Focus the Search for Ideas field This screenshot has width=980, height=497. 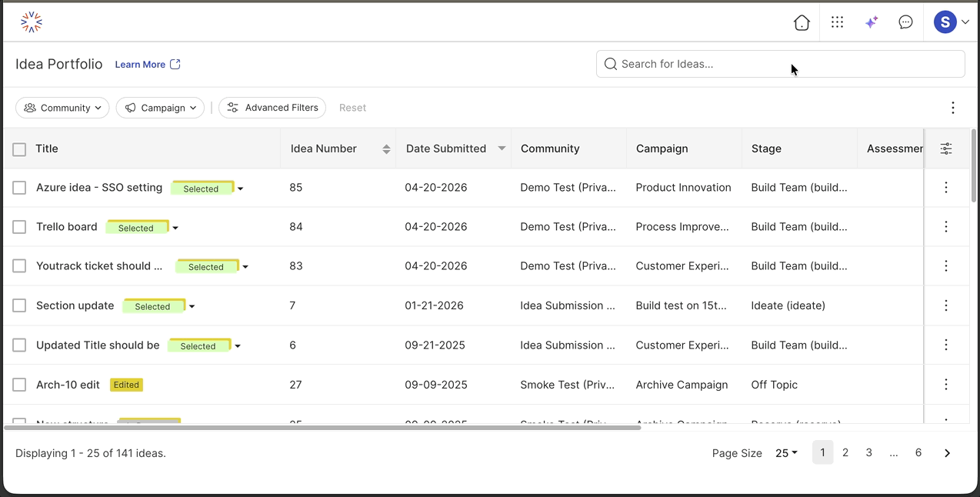[x=780, y=64]
